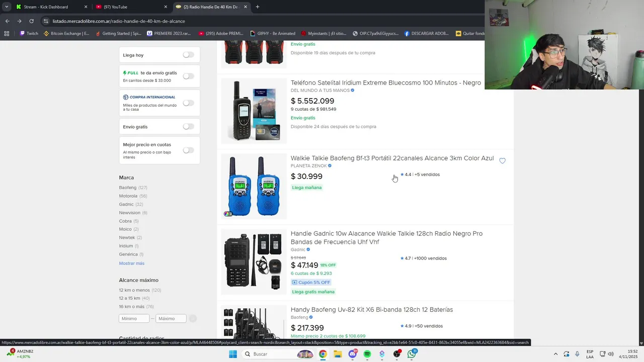
Task: Add Baofeng Bf-t3 walkie to favorites heart
Action: point(502,161)
